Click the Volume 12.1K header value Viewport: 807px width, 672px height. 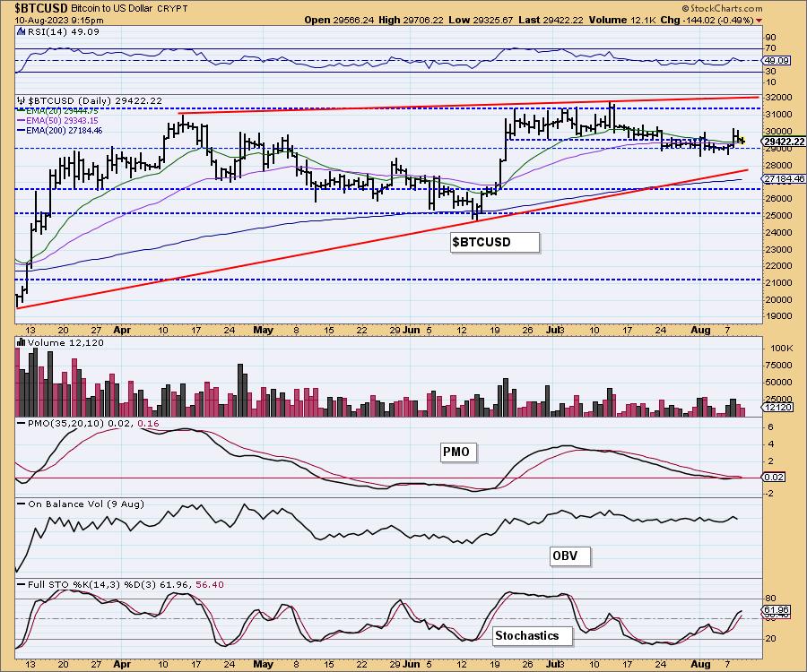(621, 20)
